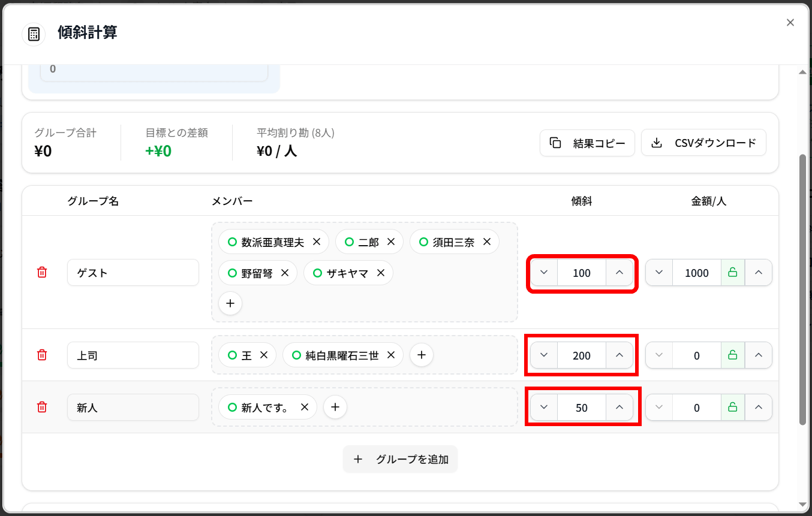Screen dimensions: 812x516
Task: Download results with CSVダウンロード button
Action: [x=703, y=143]
